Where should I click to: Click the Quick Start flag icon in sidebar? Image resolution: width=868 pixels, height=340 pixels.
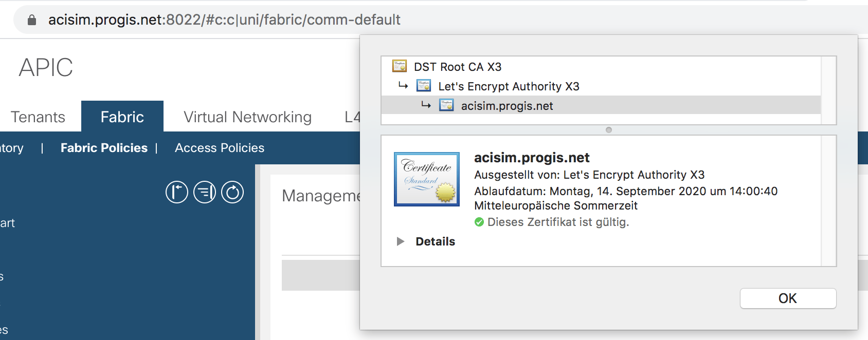[x=177, y=192]
